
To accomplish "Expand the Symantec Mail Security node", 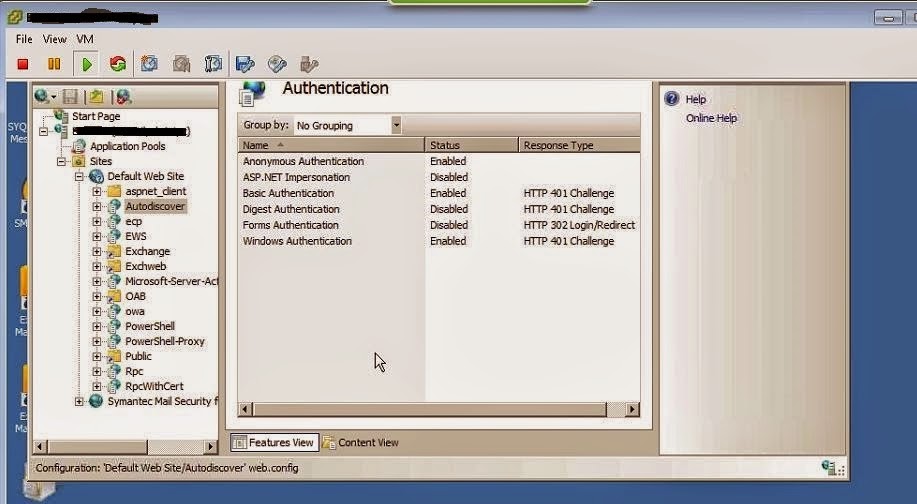I will [79, 401].
